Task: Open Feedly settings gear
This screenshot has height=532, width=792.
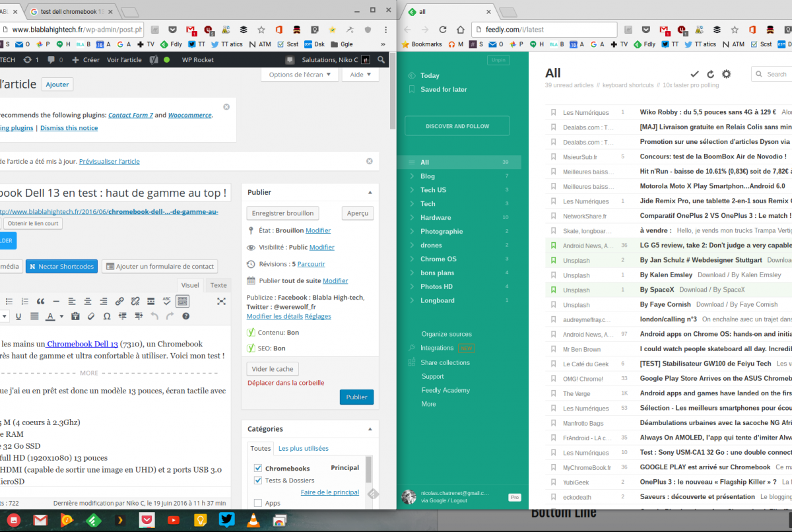Action: (x=727, y=74)
